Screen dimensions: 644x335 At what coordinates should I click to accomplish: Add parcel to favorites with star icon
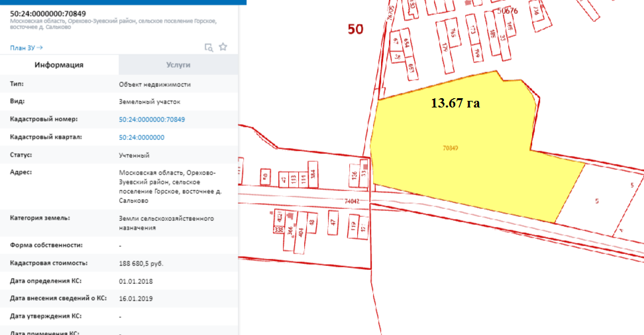tap(223, 47)
